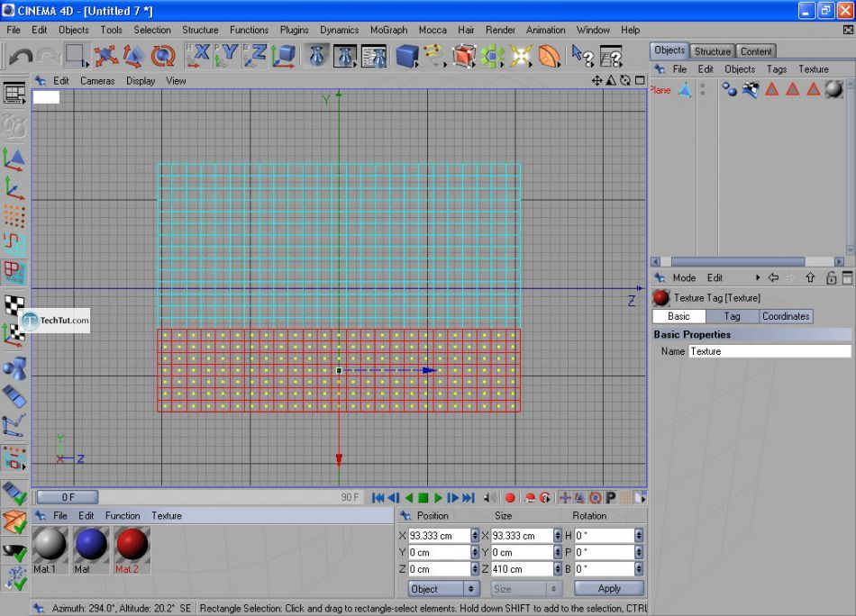Open the Size mode dropdown

(525, 589)
